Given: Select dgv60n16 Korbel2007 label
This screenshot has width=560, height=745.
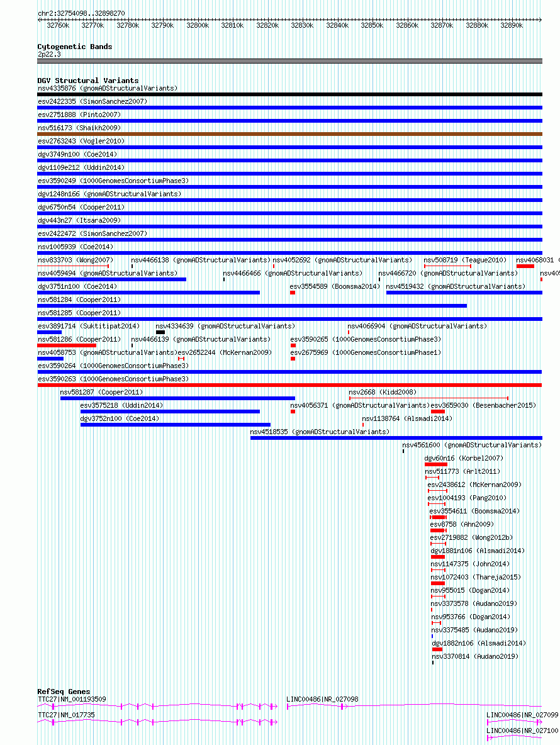Looking at the screenshot, I should tap(464, 459).
